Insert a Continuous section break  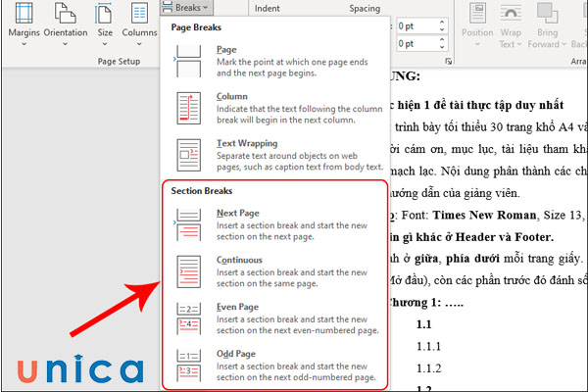coord(275,271)
